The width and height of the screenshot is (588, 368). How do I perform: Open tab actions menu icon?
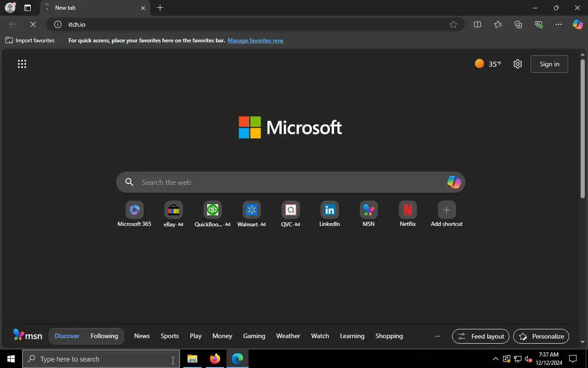[28, 8]
